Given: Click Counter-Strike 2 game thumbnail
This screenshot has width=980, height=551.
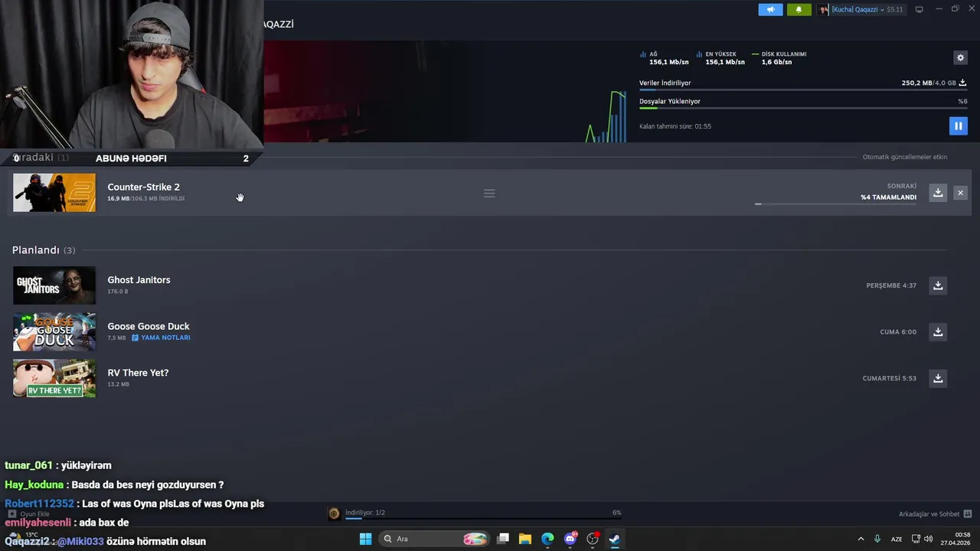Looking at the screenshot, I should tap(54, 193).
